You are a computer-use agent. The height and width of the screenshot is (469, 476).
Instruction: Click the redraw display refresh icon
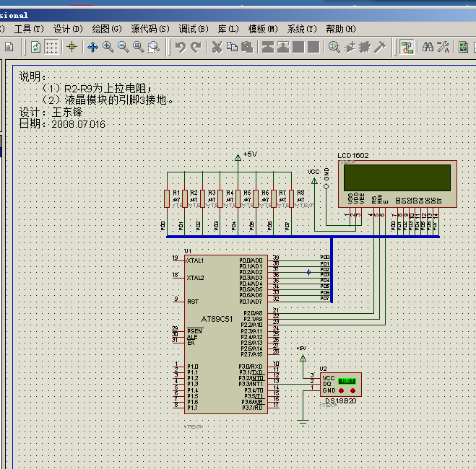tap(35, 47)
